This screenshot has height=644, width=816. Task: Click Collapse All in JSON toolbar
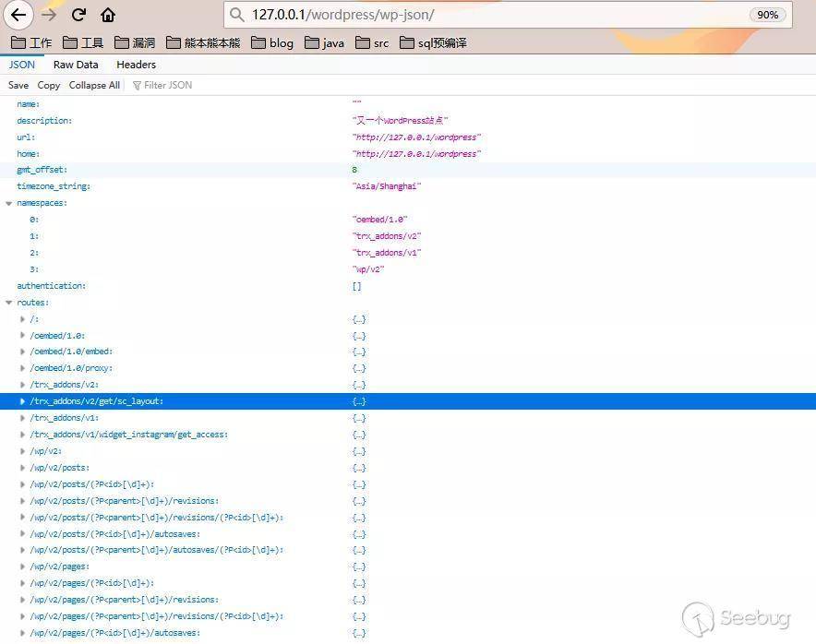tap(94, 85)
